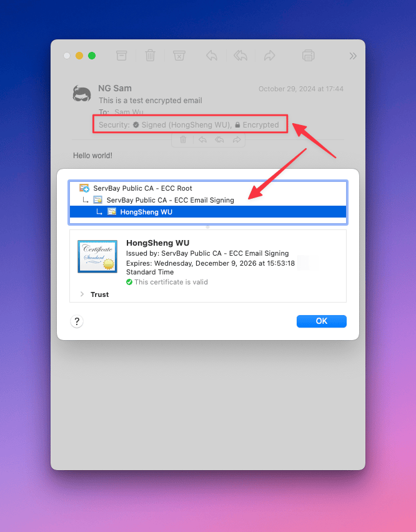Click the yellow minimize window button
The image size is (416, 532).
[x=79, y=56]
